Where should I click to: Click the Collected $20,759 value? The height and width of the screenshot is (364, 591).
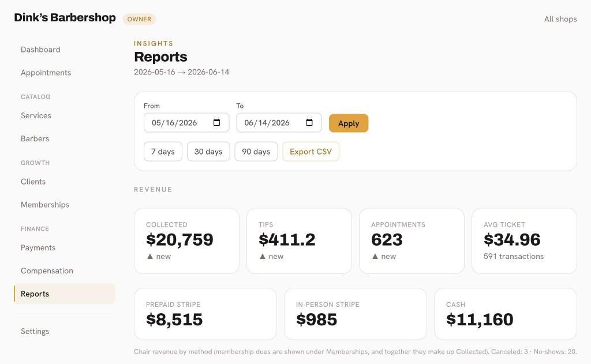[x=180, y=239]
